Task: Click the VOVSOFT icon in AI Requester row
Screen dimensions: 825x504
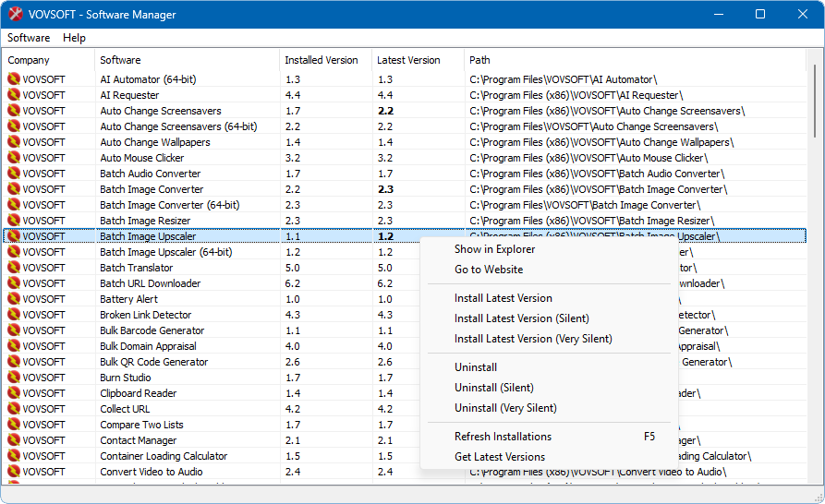Action: click(14, 94)
